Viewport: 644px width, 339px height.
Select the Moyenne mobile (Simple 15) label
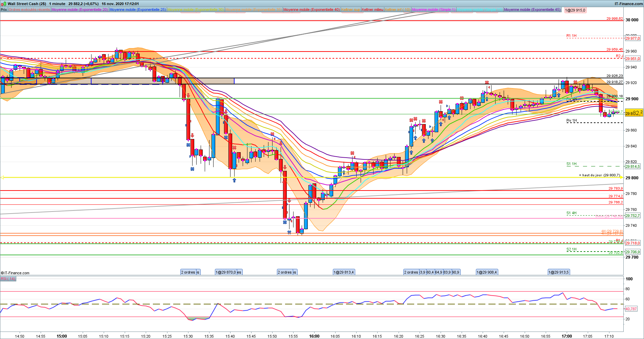(480, 9)
